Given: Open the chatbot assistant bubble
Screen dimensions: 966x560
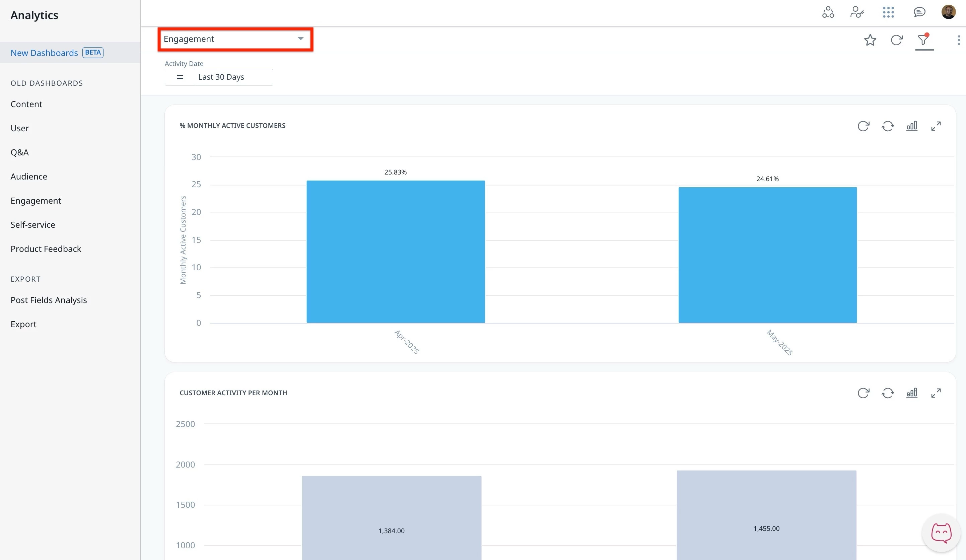Looking at the screenshot, I should click(x=941, y=533).
